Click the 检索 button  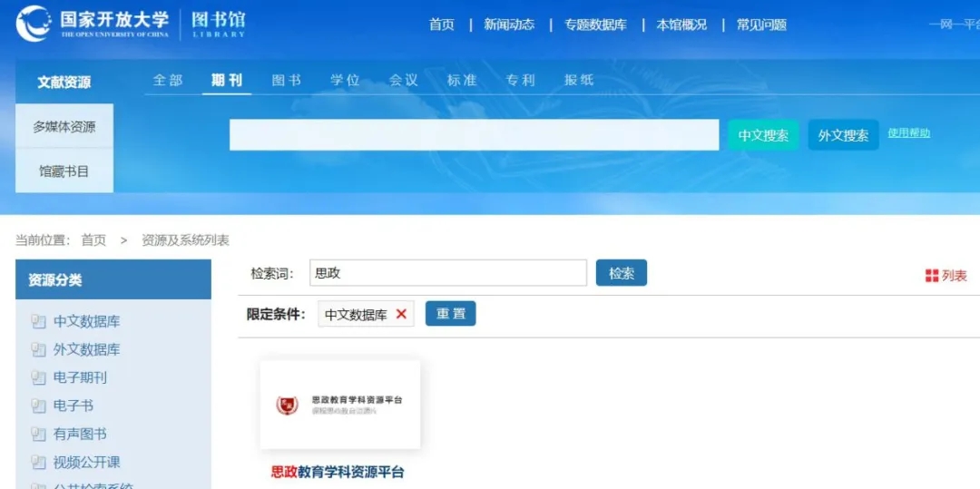click(x=622, y=273)
